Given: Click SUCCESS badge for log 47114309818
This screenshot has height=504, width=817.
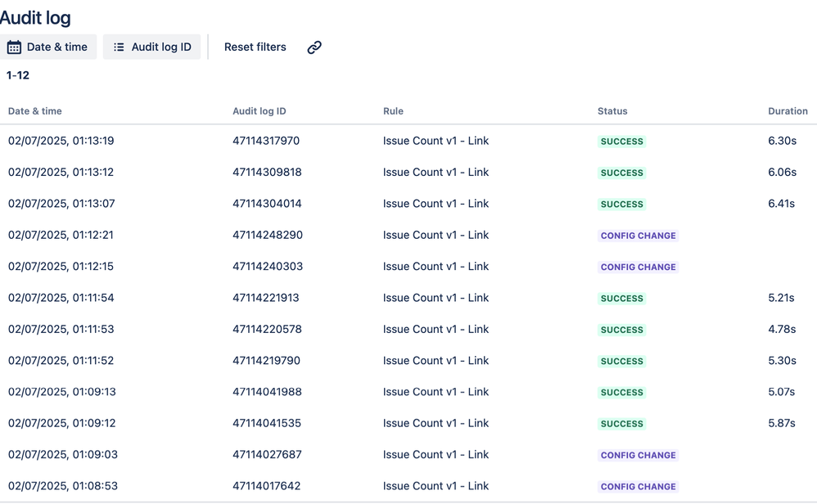Looking at the screenshot, I should click(x=621, y=173).
